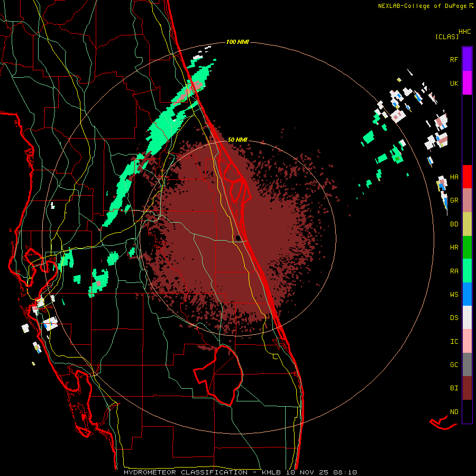476x476 pixels.
Task: Click the UK legend label text
Action: (454, 83)
